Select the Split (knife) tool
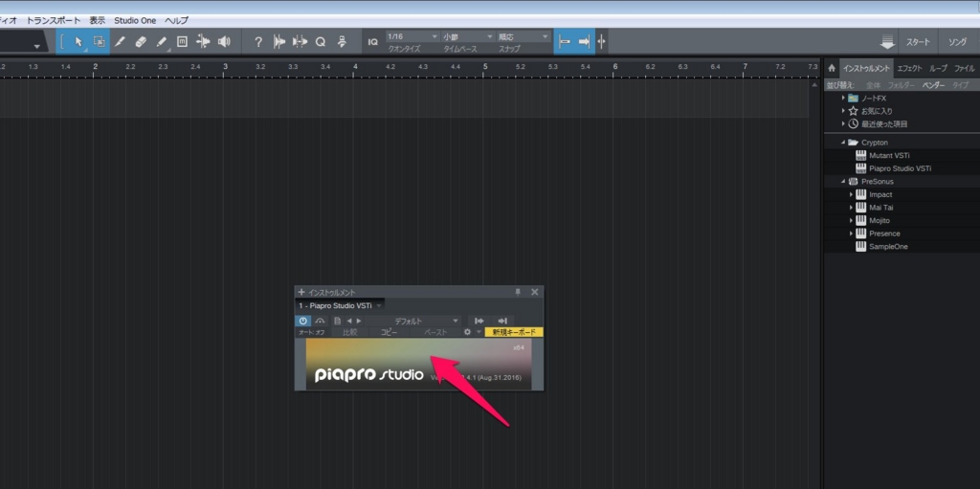This screenshot has height=489, width=980. (x=120, y=42)
